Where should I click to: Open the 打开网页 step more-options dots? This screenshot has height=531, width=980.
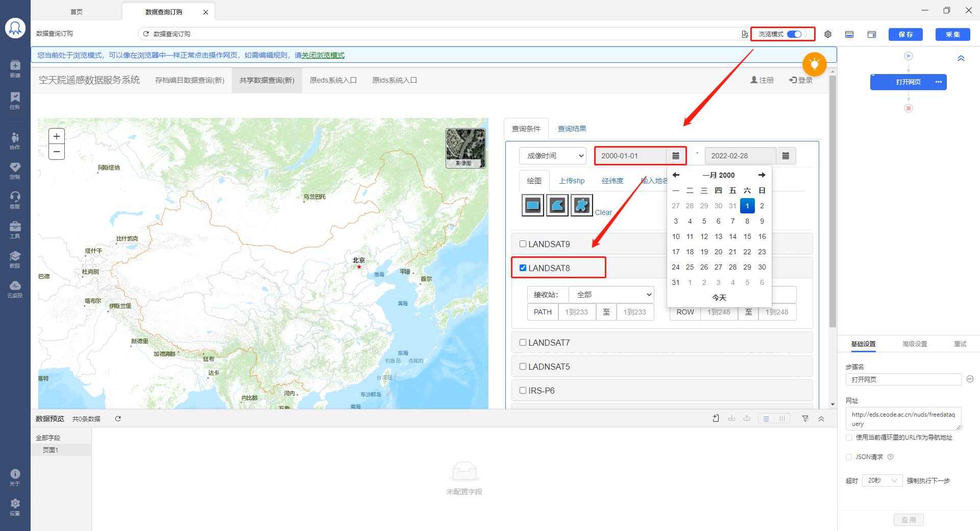point(938,82)
